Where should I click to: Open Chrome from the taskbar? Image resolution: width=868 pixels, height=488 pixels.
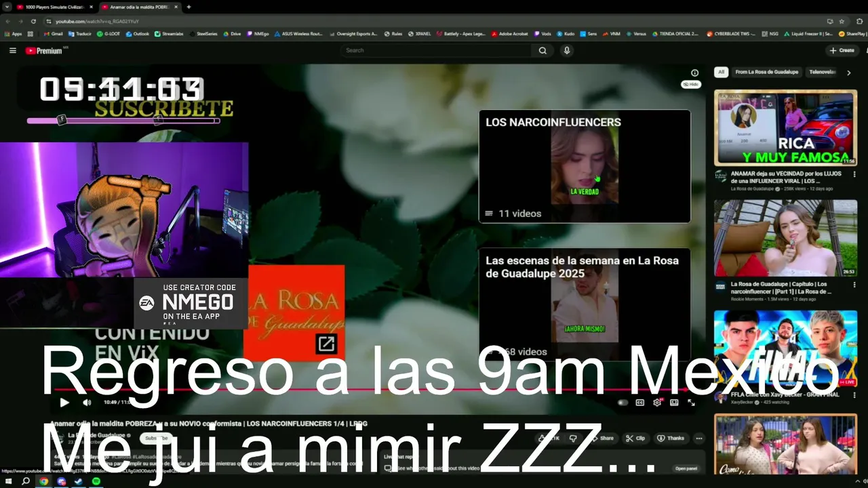[43, 481]
